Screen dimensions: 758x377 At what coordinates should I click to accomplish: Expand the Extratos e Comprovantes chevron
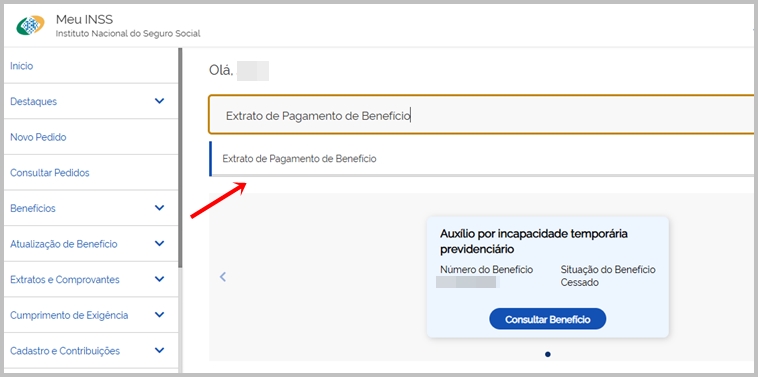159,279
